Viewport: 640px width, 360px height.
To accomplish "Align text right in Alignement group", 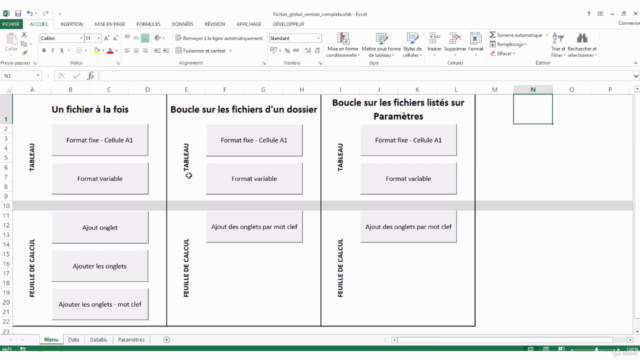I will [x=145, y=51].
